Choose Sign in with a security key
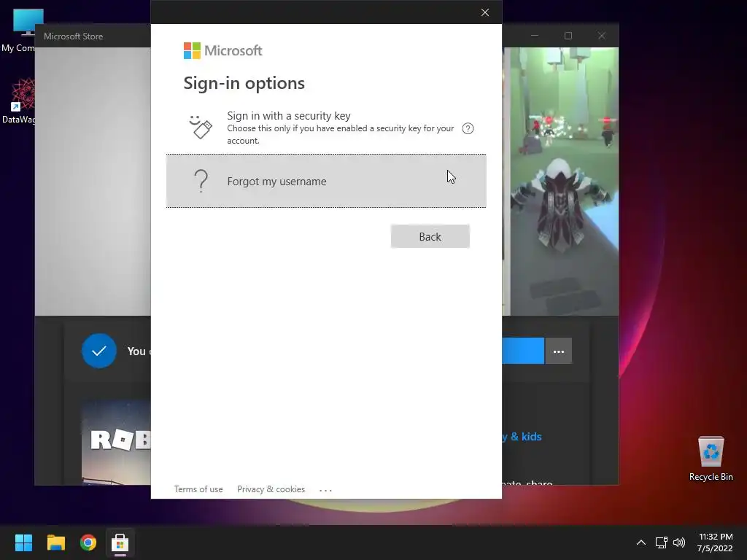747x560 pixels. pos(326,128)
